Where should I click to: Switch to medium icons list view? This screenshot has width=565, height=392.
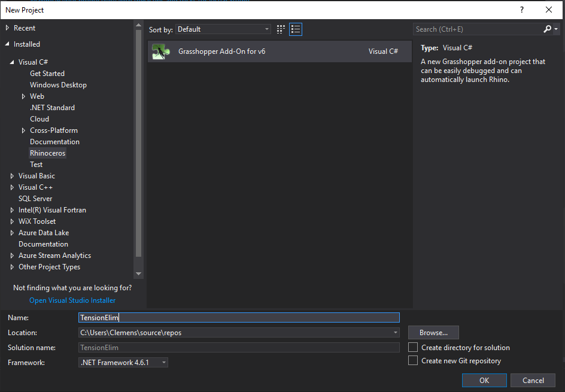tap(296, 29)
